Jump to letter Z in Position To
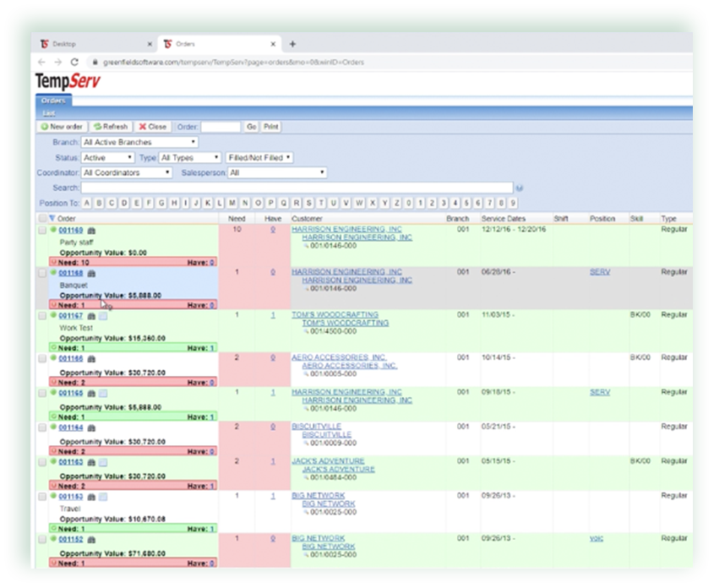 pyautogui.click(x=396, y=203)
